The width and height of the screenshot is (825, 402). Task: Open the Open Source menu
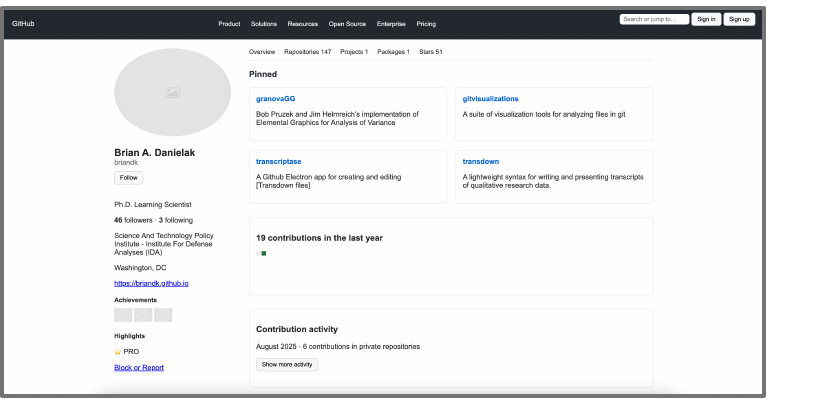(347, 24)
